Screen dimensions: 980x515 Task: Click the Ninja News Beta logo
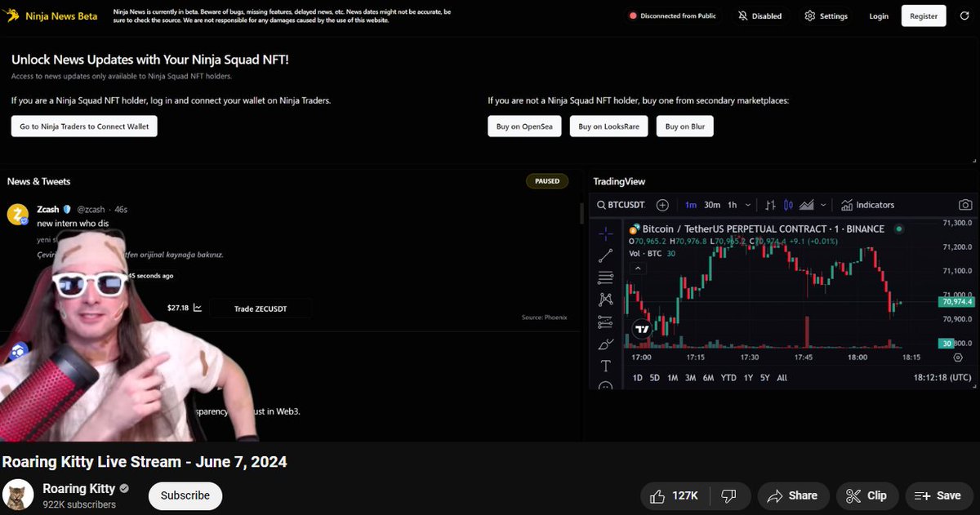click(x=51, y=16)
